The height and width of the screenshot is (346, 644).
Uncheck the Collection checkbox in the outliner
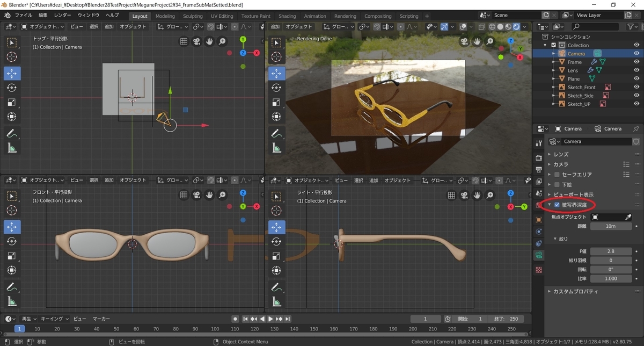(554, 45)
